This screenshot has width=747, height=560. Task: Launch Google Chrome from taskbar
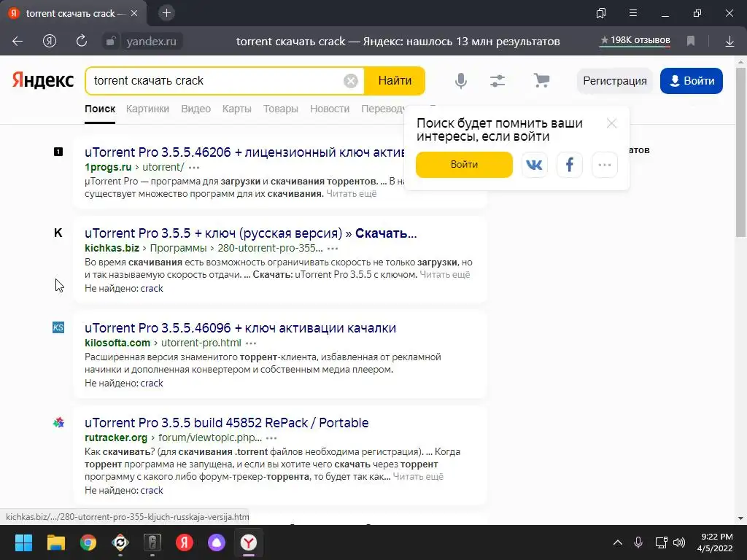[x=88, y=542]
